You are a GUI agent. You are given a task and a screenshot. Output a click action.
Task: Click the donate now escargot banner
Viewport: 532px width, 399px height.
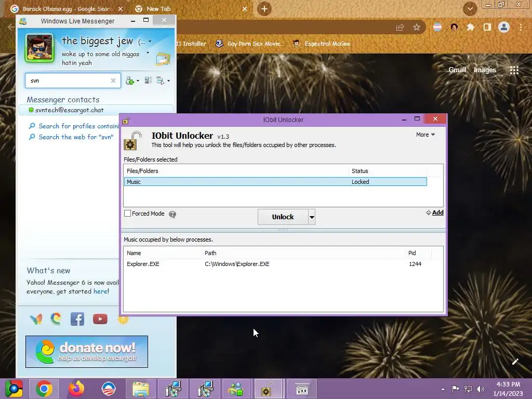point(87,352)
